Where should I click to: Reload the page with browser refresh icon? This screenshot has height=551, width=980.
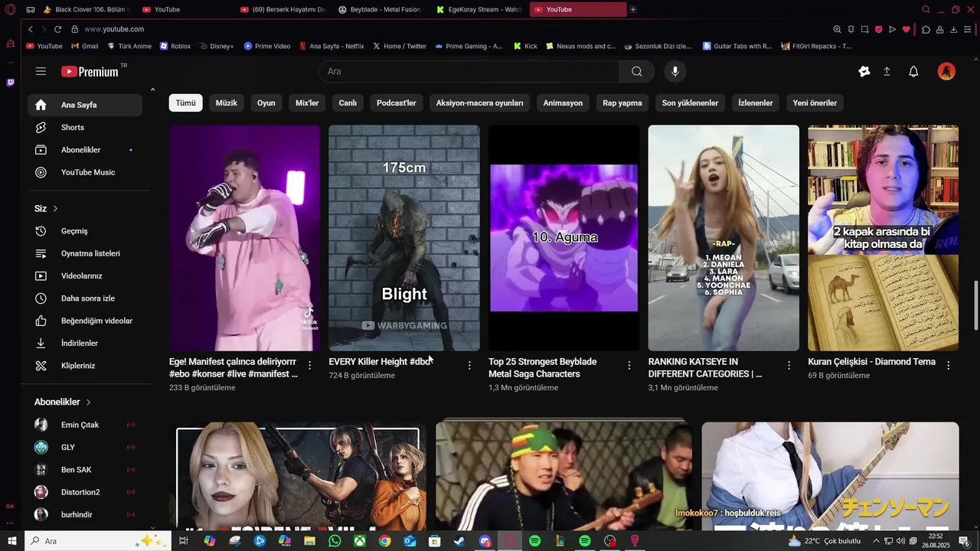[57, 29]
